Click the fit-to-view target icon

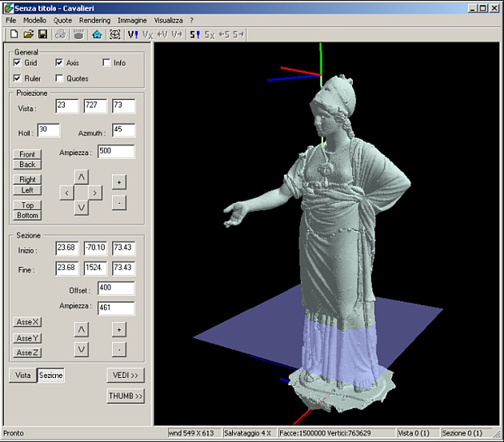tap(114, 34)
